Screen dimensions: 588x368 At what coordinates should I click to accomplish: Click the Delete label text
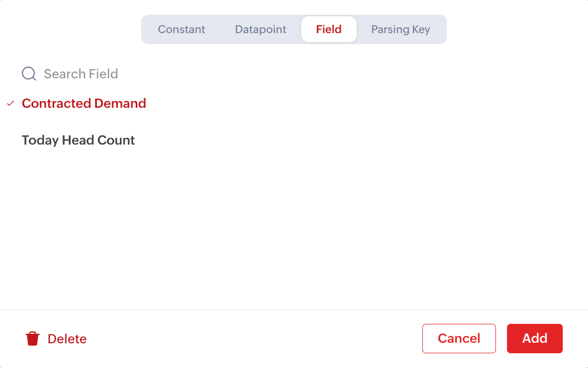click(67, 339)
